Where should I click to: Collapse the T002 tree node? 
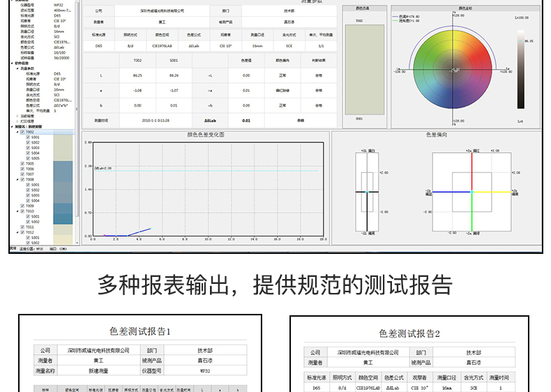click(x=18, y=133)
